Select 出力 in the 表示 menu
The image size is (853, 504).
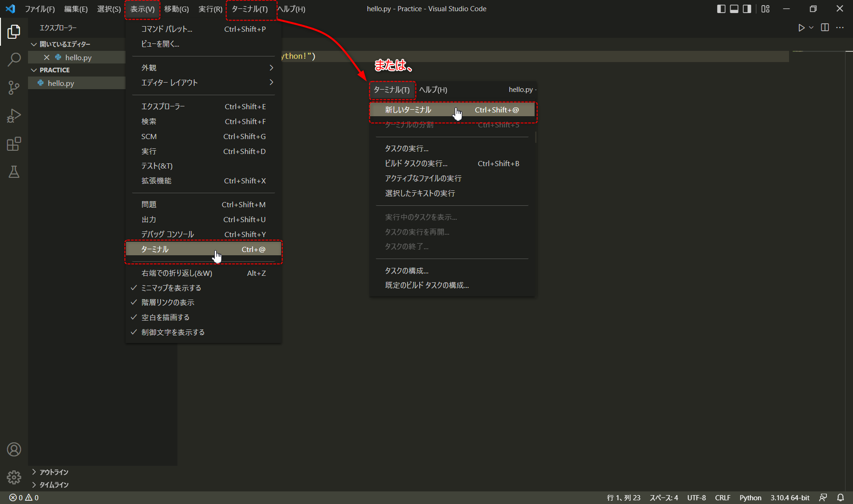(x=204, y=219)
